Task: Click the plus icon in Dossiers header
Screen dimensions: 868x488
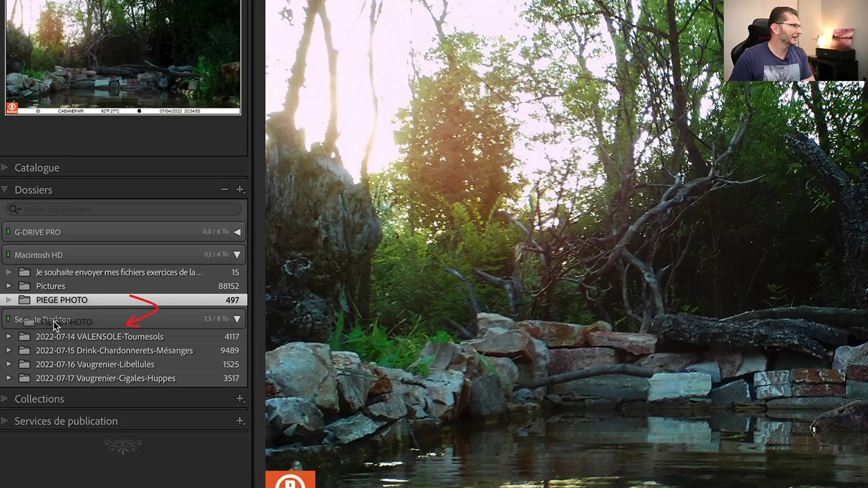Action: [x=240, y=190]
